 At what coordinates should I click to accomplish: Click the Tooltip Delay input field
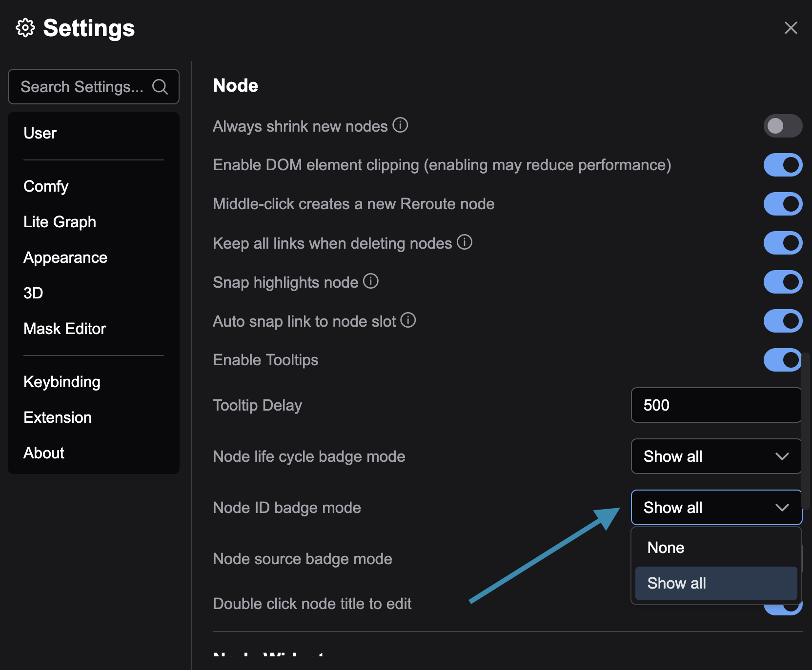pyautogui.click(x=716, y=405)
